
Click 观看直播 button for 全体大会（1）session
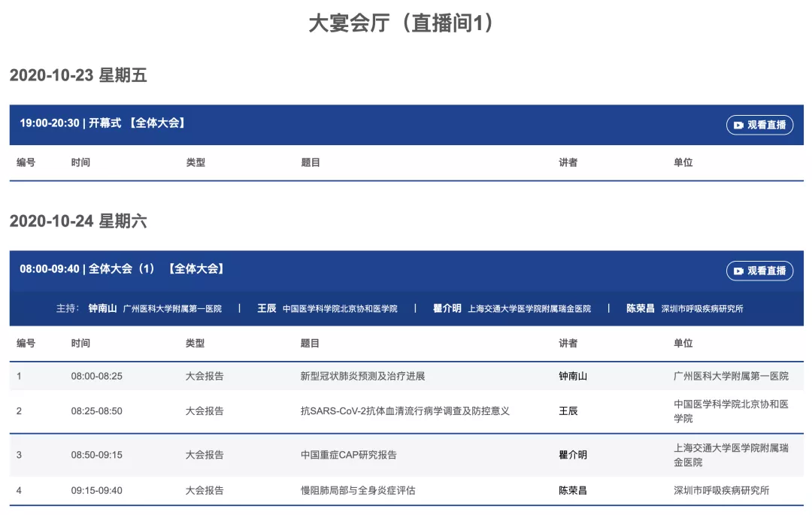coord(759,271)
